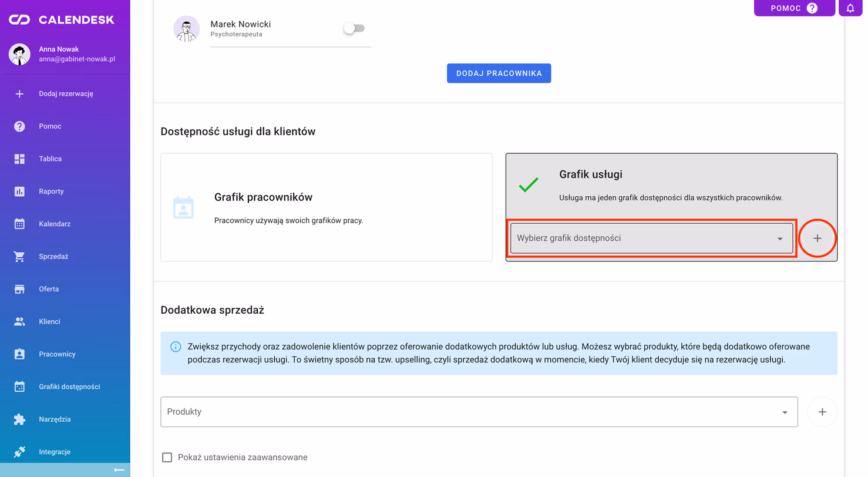Collapse the sidebar with the left arrow
The width and height of the screenshot is (868, 477).
[x=119, y=470]
